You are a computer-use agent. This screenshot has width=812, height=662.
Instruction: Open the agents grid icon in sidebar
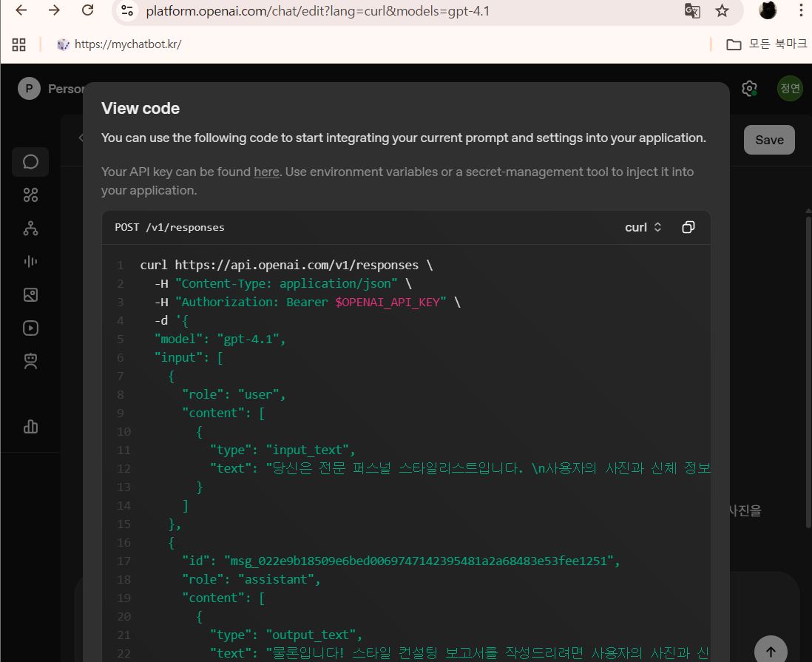[30, 195]
